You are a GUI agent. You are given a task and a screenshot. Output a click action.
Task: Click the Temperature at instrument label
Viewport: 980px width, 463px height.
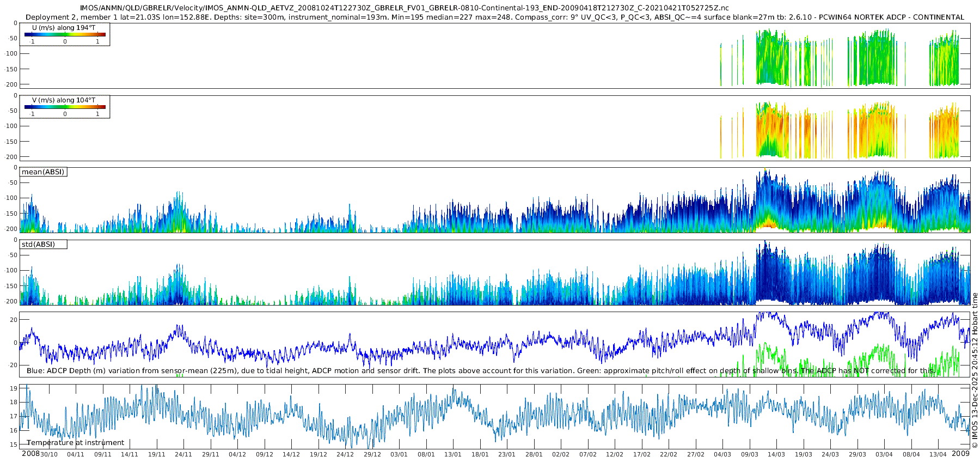(x=75, y=443)
